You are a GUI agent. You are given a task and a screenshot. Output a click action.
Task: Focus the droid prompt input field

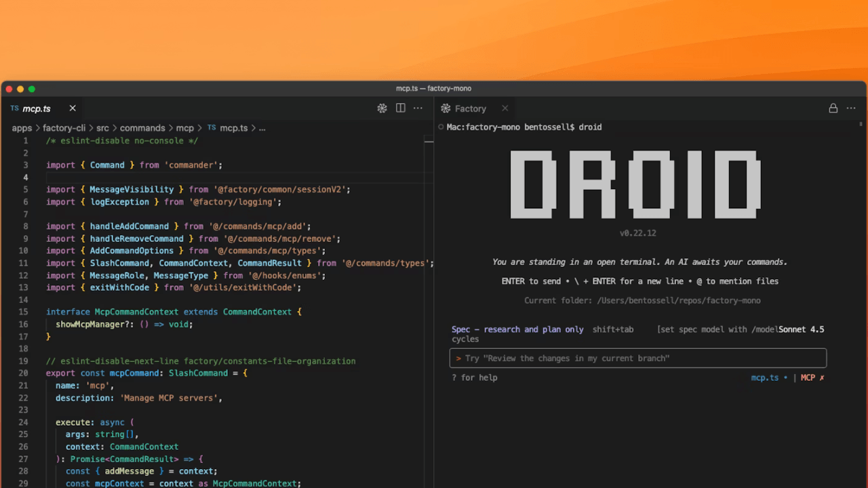tap(637, 358)
